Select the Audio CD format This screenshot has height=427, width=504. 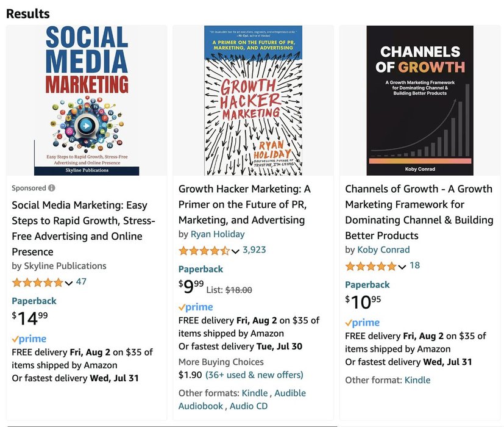click(x=249, y=406)
